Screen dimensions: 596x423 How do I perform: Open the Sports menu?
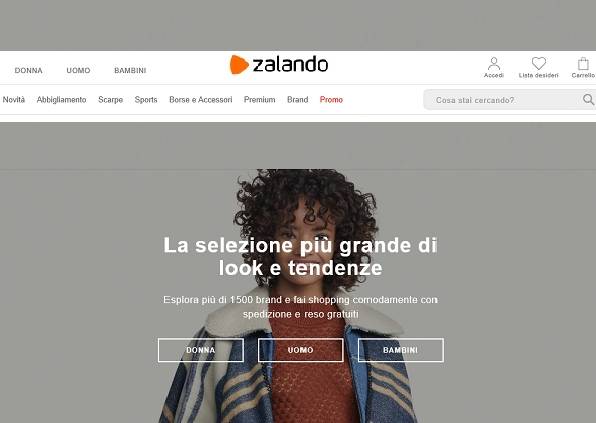[146, 100]
